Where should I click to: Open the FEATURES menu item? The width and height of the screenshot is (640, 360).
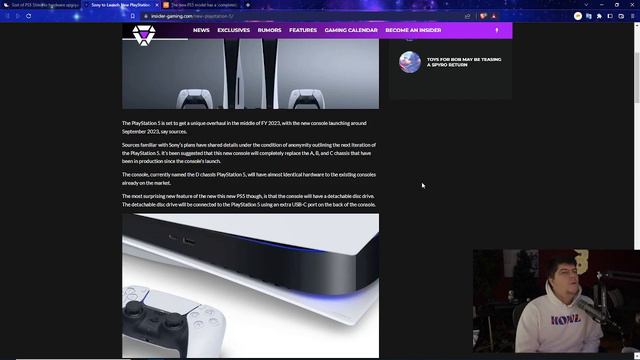pos(303,30)
